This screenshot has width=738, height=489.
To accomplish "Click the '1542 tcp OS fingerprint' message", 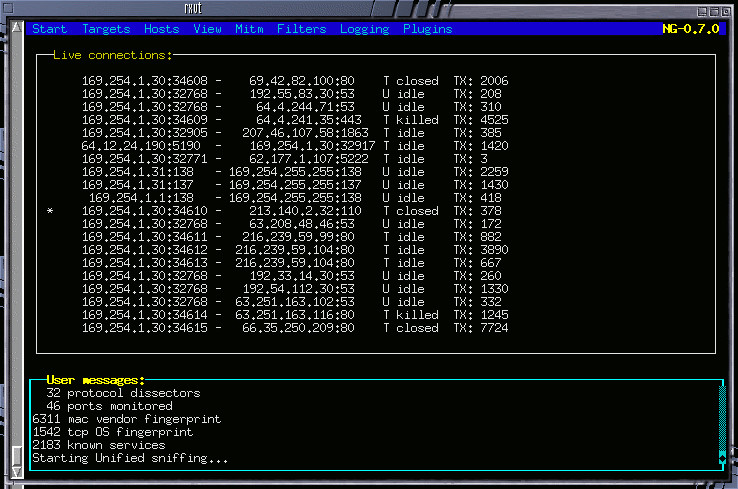I will tap(112, 433).
